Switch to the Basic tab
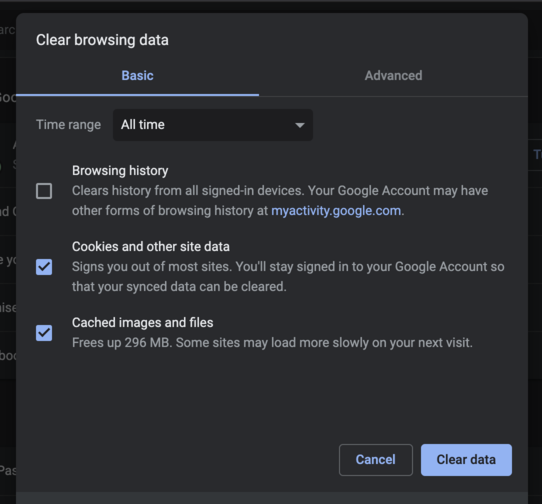This screenshot has width=542, height=504. [137, 76]
